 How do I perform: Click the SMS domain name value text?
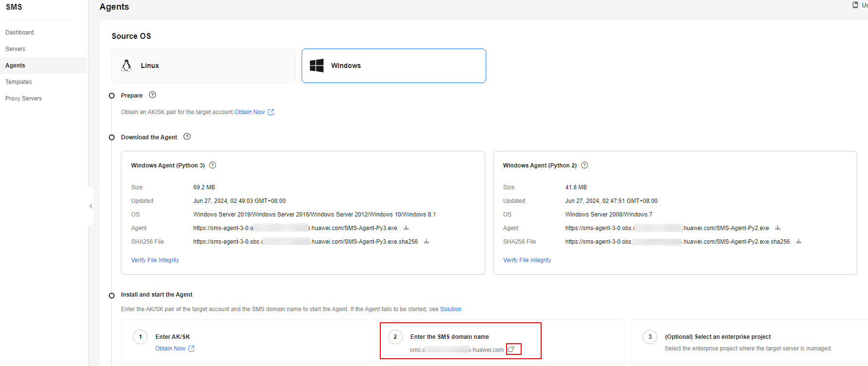tap(457, 350)
